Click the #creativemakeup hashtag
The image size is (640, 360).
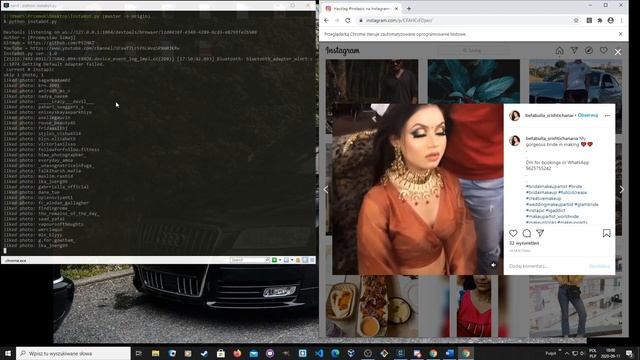(543, 198)
